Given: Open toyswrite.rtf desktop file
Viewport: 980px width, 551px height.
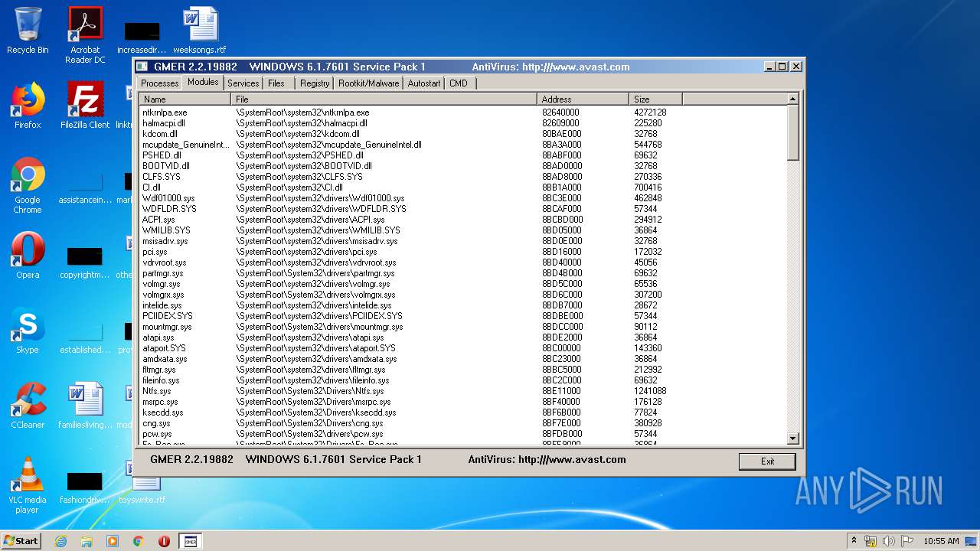Looking at the screenshot, I should (142, 490).
